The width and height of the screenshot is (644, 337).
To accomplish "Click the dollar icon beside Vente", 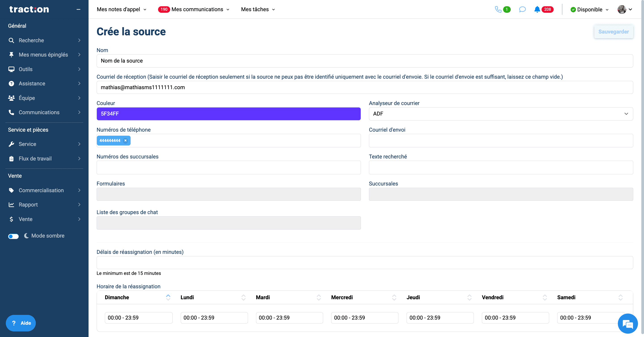I will coord(11,219).
